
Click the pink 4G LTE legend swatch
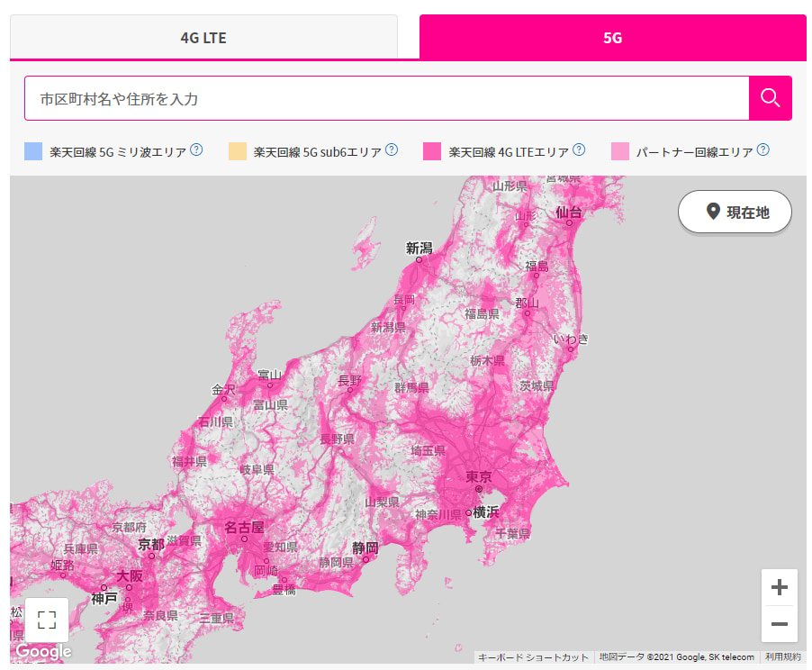[x=432, y=151]
